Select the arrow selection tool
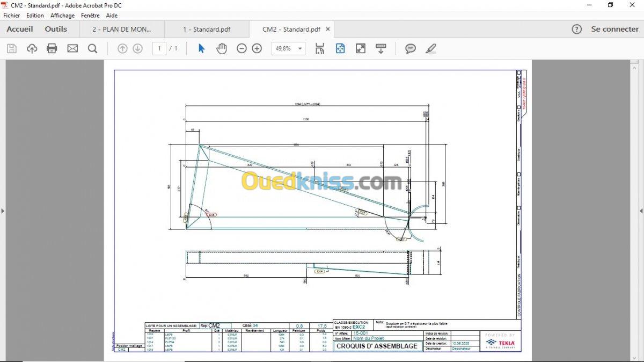 click(201, 49)
